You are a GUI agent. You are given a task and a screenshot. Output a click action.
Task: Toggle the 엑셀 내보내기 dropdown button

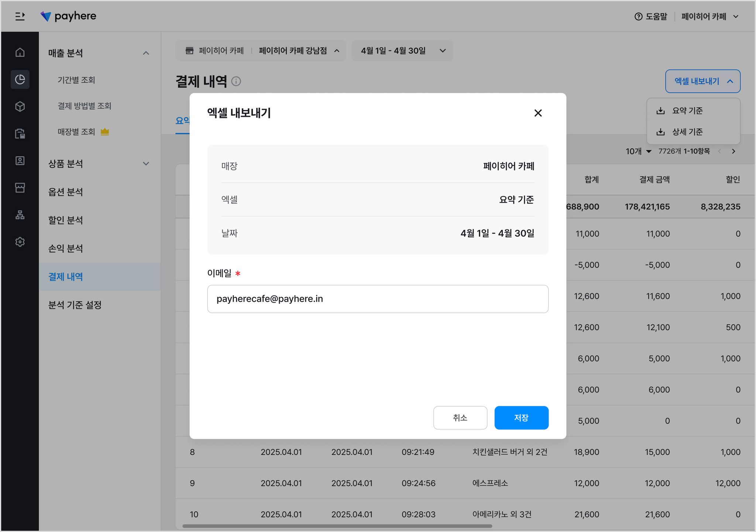[x=703, y=81]
